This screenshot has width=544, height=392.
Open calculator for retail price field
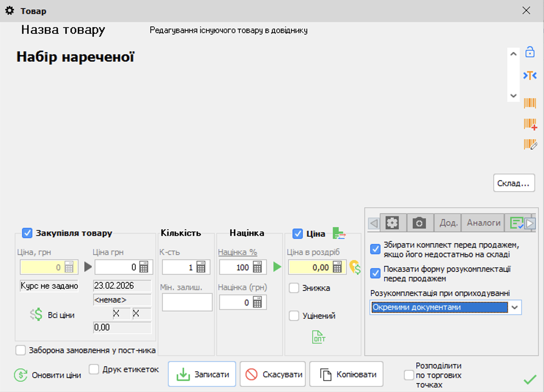coord(337,267)
